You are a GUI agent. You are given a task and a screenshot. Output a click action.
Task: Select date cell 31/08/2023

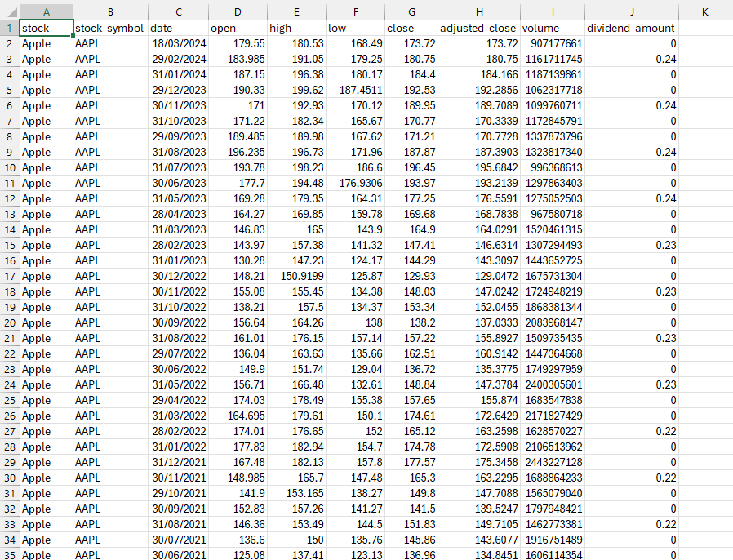tap(179, 152)
